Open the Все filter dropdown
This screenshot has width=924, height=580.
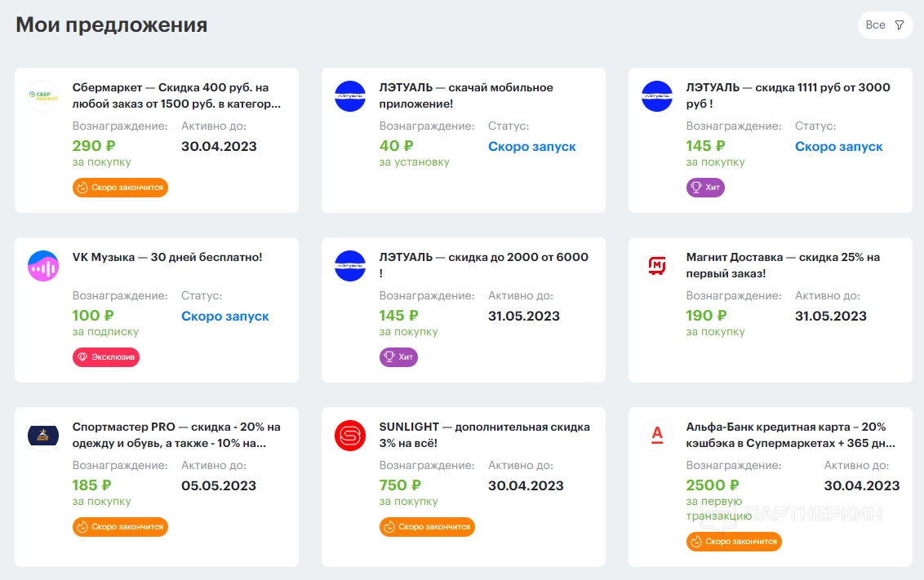click(x=885, y=25)
